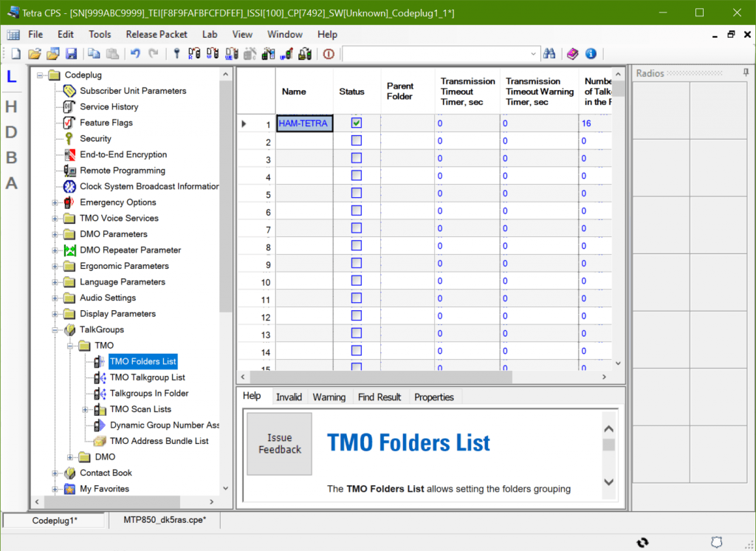The height and width of the screenshot is (551, 756).
Task: Expand the Emergency Options tree node
Action: pos(55,202)
